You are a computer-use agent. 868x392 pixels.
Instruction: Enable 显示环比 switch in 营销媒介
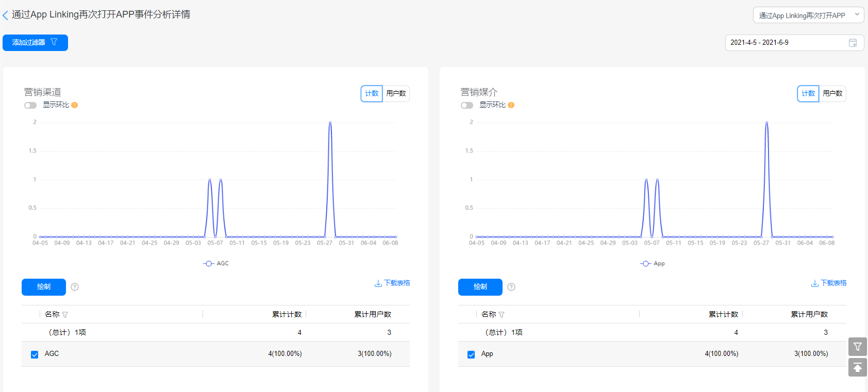click(467, 105)
